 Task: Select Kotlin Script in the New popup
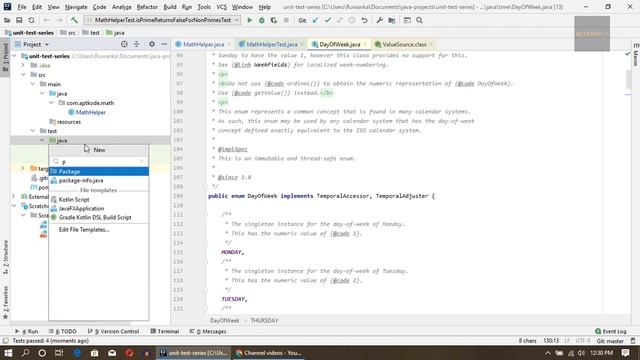click(99, 200)
